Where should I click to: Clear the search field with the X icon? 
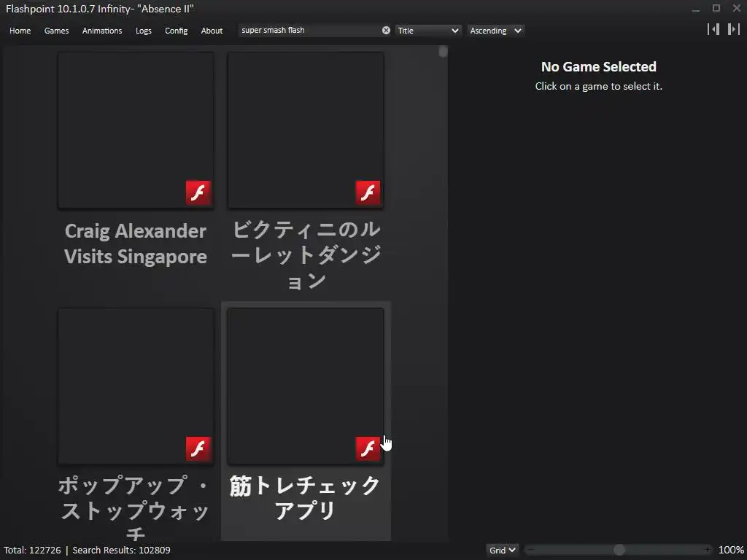click(386, 31)
